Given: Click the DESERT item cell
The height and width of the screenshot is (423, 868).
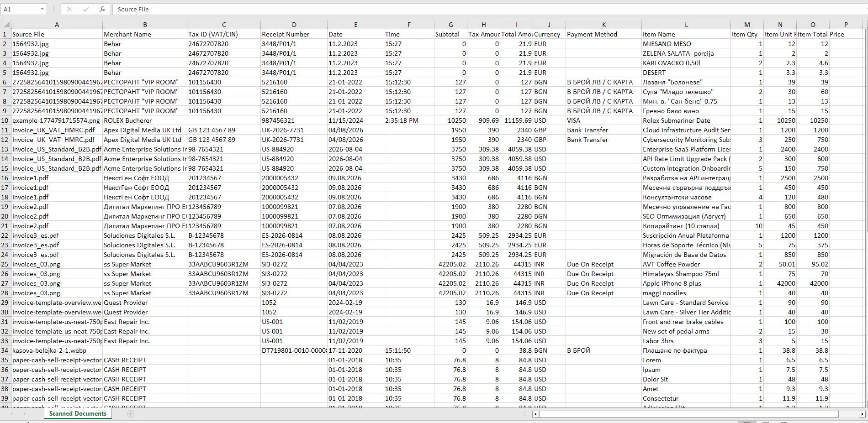Looking at the screenshot, I should click(x=686, y=73).
